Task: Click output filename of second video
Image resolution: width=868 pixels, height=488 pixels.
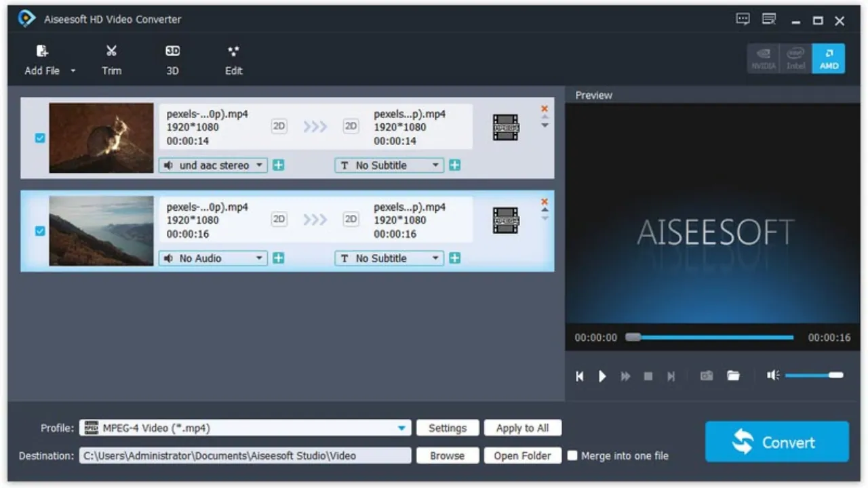Action: 410,207
